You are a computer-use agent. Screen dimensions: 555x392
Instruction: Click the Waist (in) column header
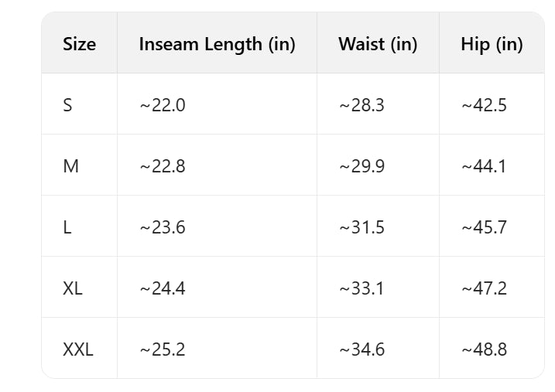(378, 44)
